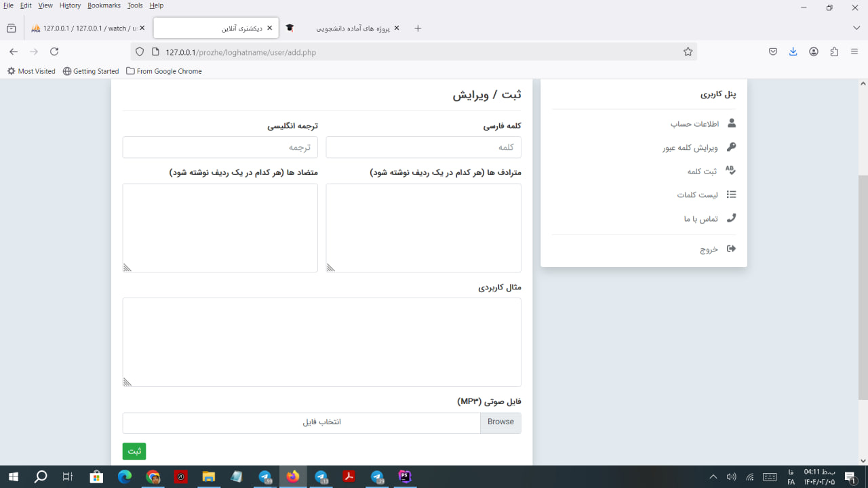
Task: Open the Pocket save icon in toolbar
Action: 772,52
